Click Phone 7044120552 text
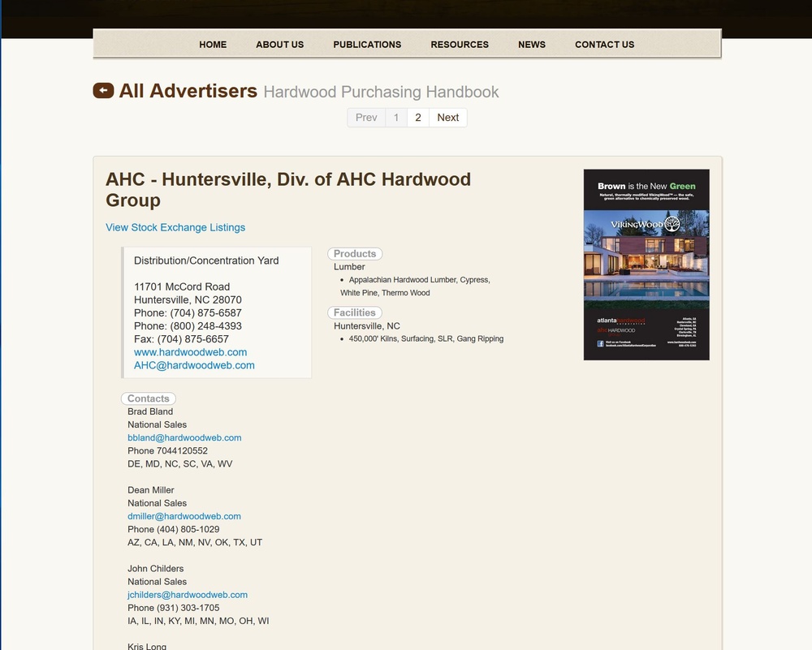The image size is (812, 650). coord(167,450)
